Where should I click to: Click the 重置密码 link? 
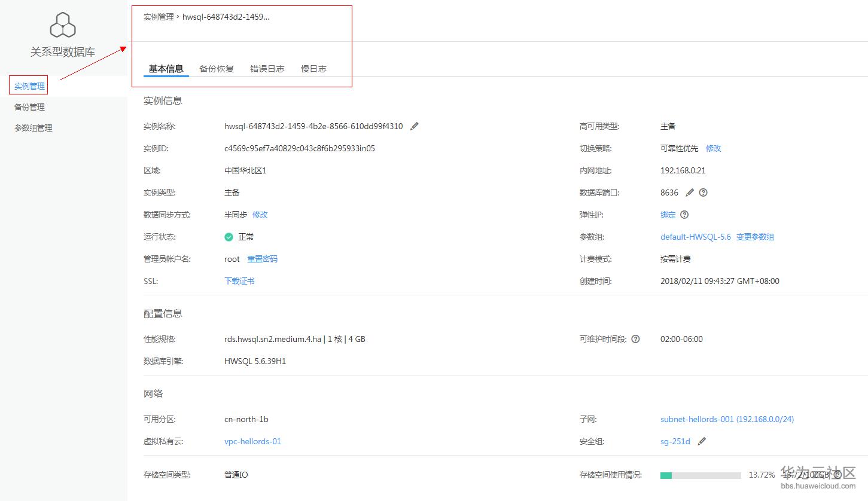point(263,259)
